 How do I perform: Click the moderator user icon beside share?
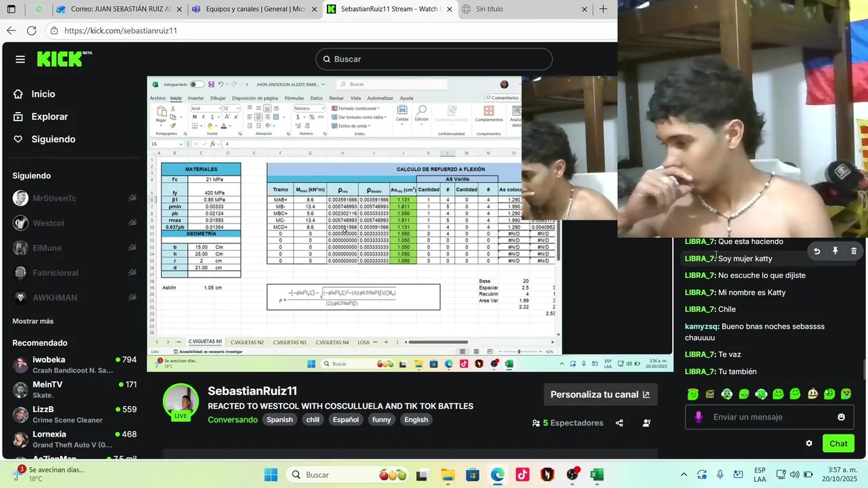point(646,423)
